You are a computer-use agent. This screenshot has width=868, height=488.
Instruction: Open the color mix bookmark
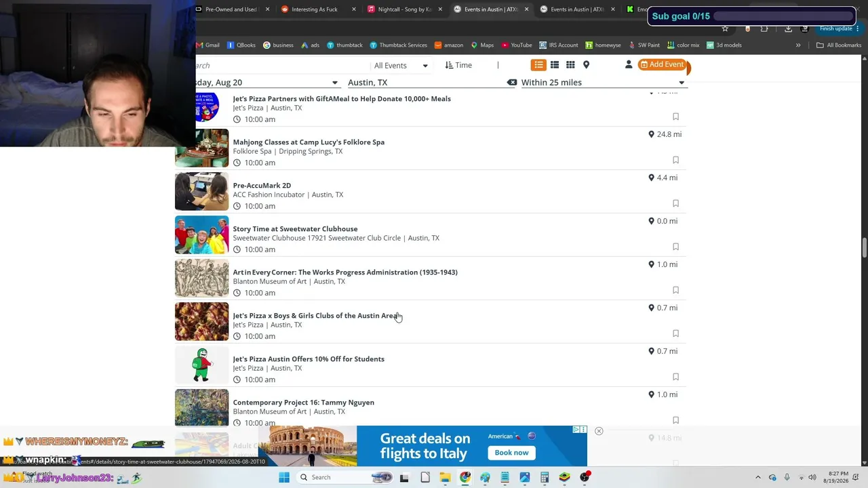[x=683, y=45]
